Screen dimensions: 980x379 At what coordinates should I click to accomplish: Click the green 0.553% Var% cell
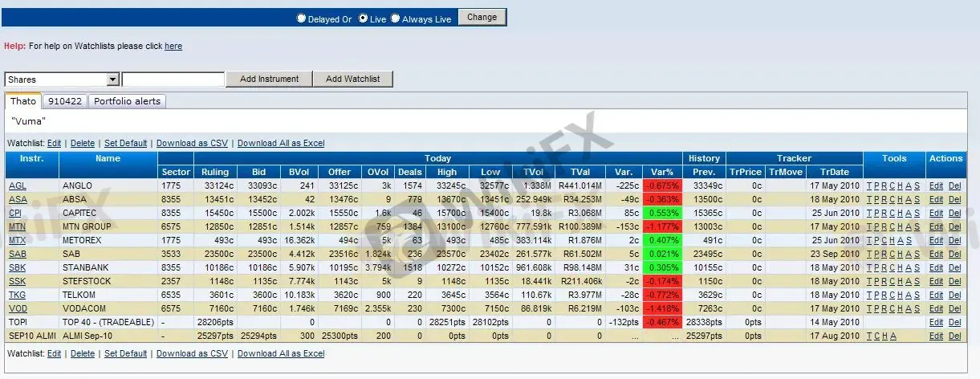point(661,213)
